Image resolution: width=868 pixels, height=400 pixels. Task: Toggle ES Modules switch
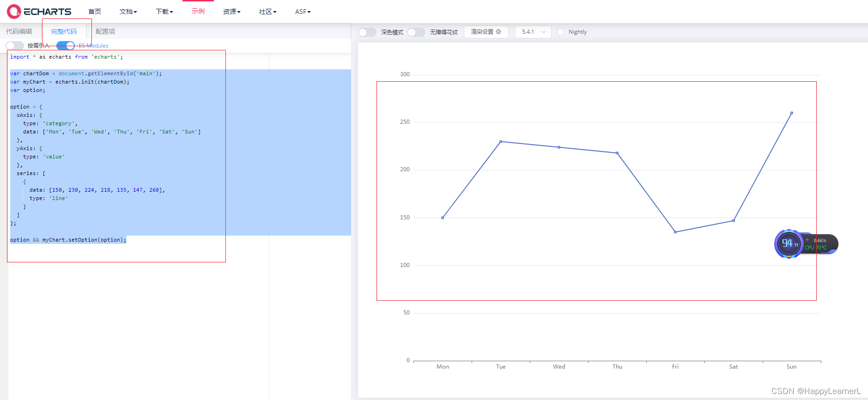pos(66,45)
